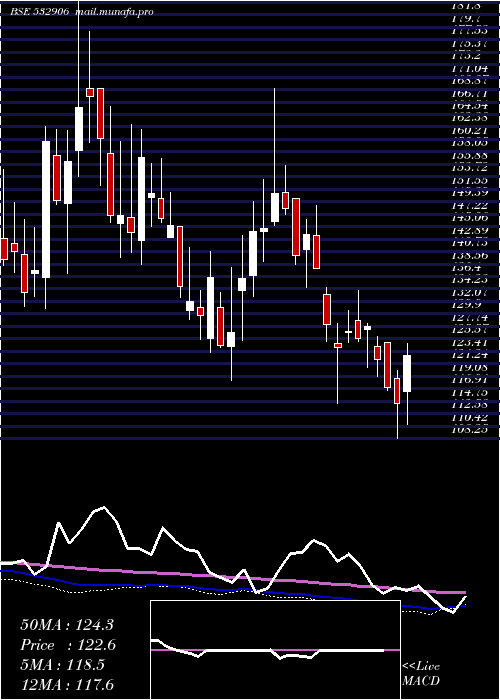
Task: Click the rightmost white candlestick body
Action: click(x=407, y=374)
